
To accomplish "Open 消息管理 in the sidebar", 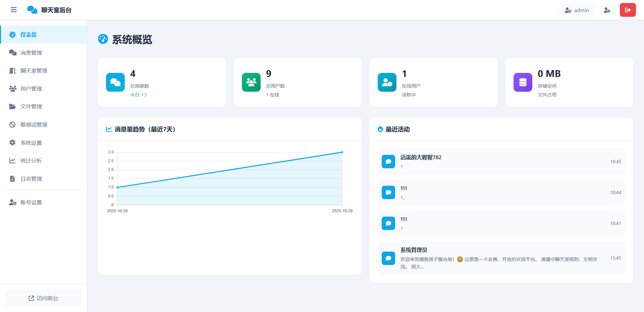I will pos(31,53).
